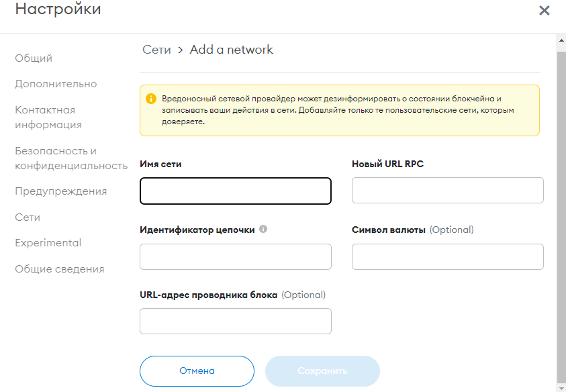Click the URL-адрес проводника блока label

(209, 295)
